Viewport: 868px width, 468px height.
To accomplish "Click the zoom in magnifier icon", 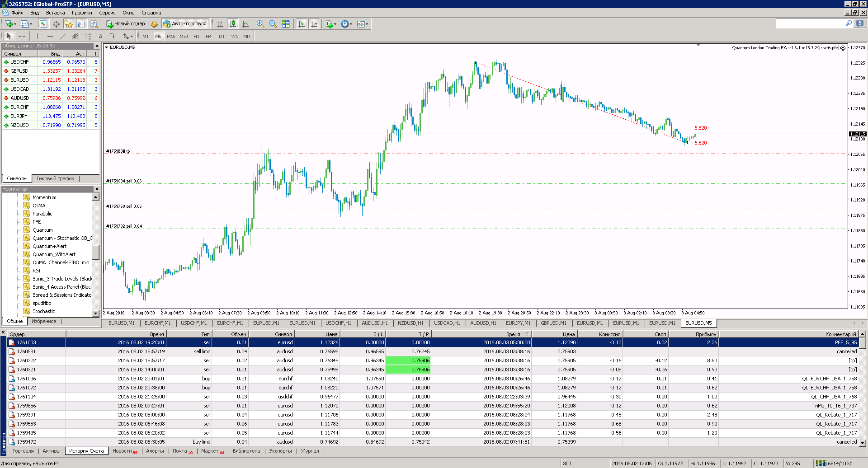I will [x=260, y=24].
